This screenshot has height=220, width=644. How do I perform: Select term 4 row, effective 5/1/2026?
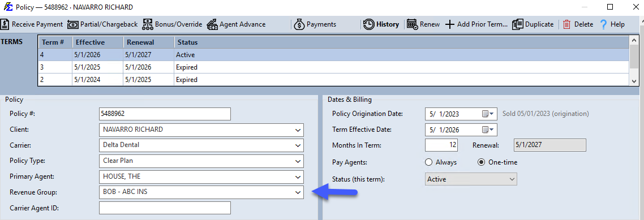[333, 55]
